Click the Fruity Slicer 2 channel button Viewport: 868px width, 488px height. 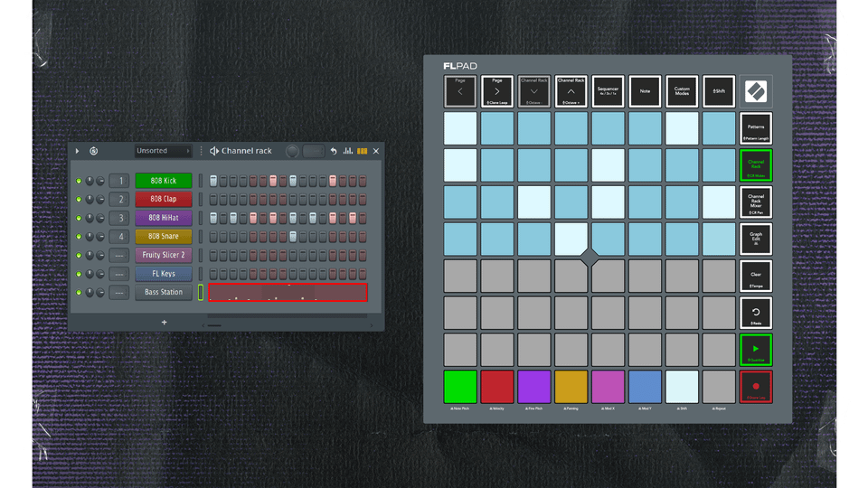click(164, 255)
